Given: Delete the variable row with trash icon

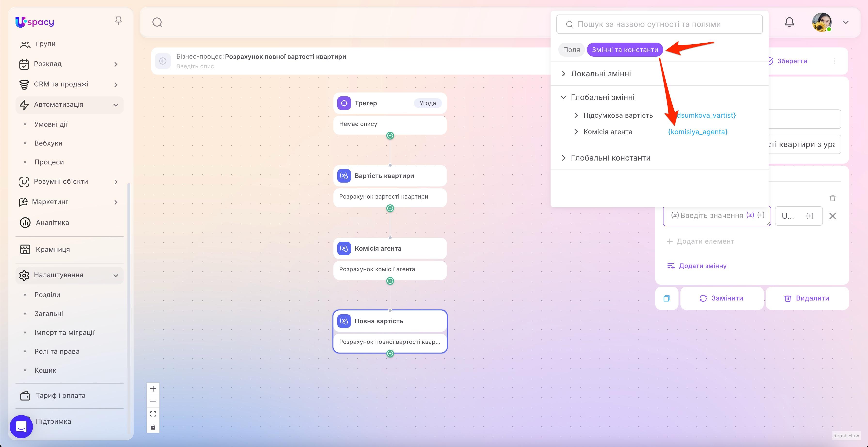Looking at the screenshot, I should pos(833,198).
